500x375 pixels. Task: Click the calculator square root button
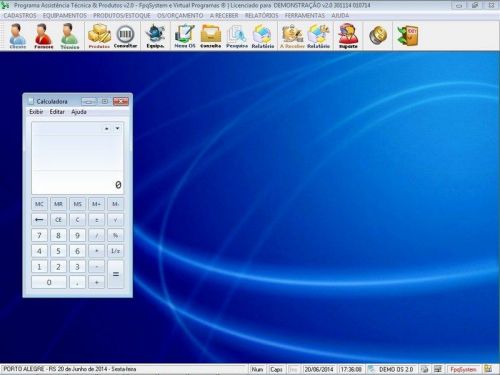115,220
